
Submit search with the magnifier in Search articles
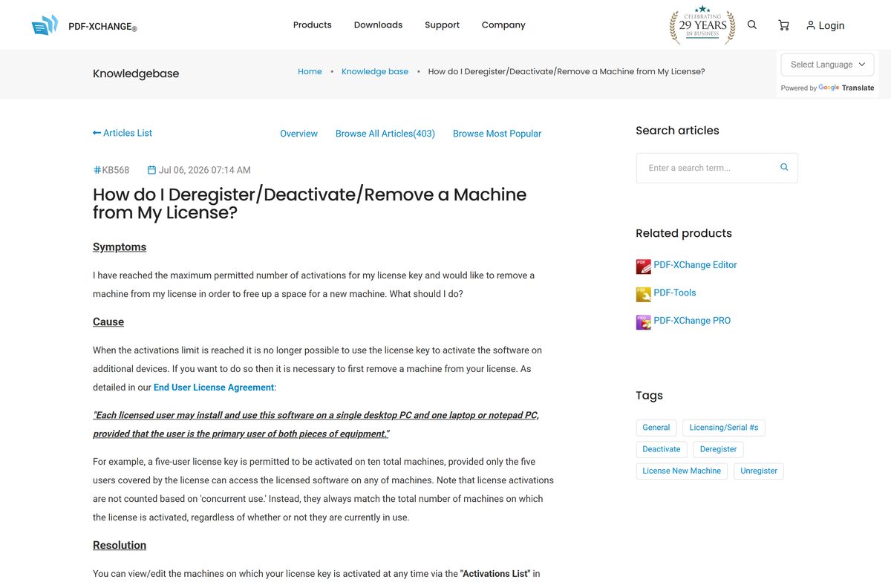[784, 168]
